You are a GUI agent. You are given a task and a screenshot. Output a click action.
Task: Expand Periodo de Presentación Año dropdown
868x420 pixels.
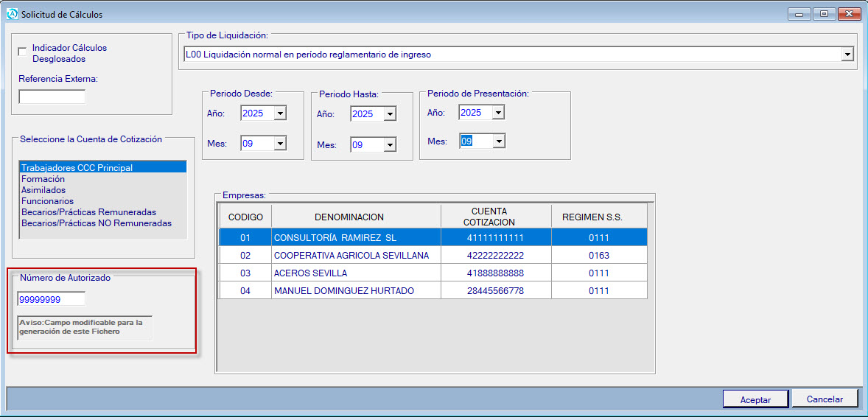coord(498,113)
